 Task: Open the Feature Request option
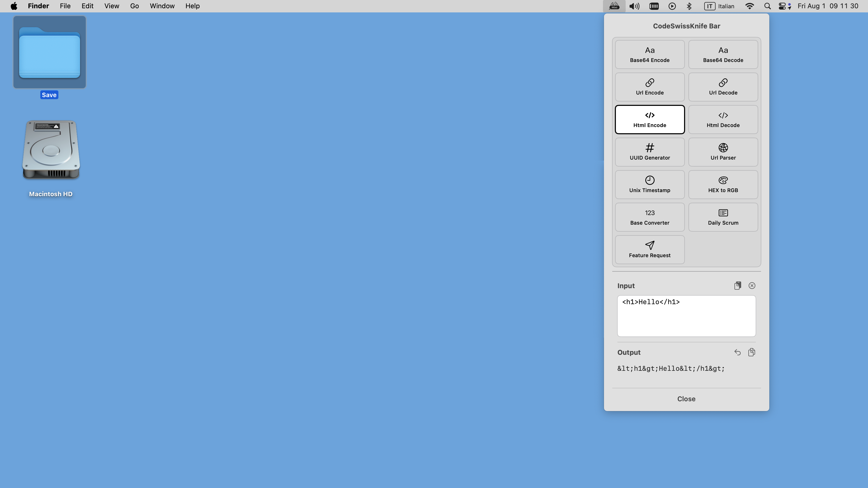(x=650, y=250)
